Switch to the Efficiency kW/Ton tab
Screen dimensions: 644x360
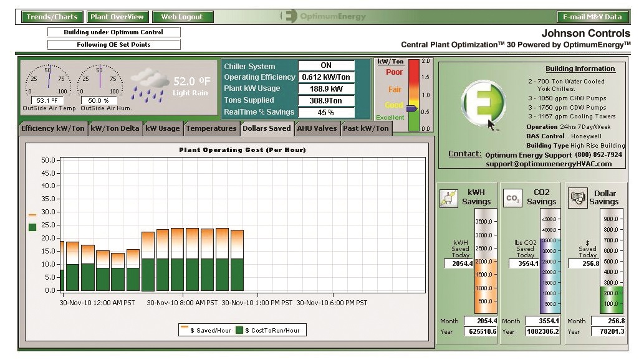[x=52, y=128]
